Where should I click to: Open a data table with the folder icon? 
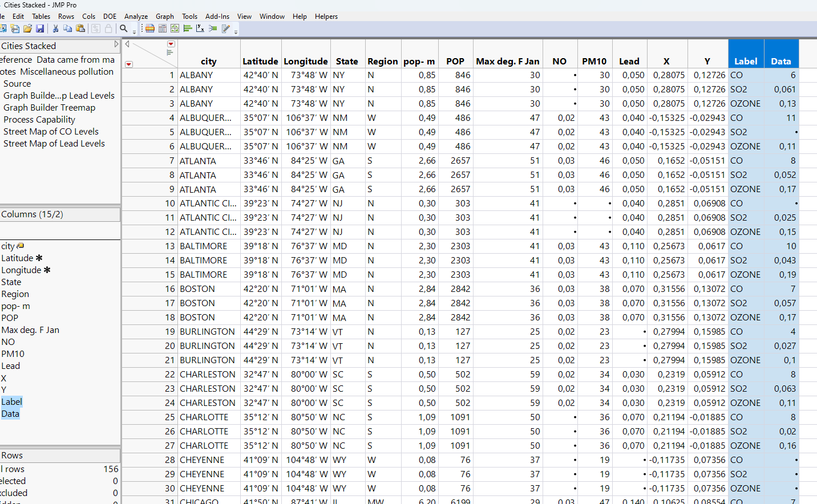click(27, 29)
